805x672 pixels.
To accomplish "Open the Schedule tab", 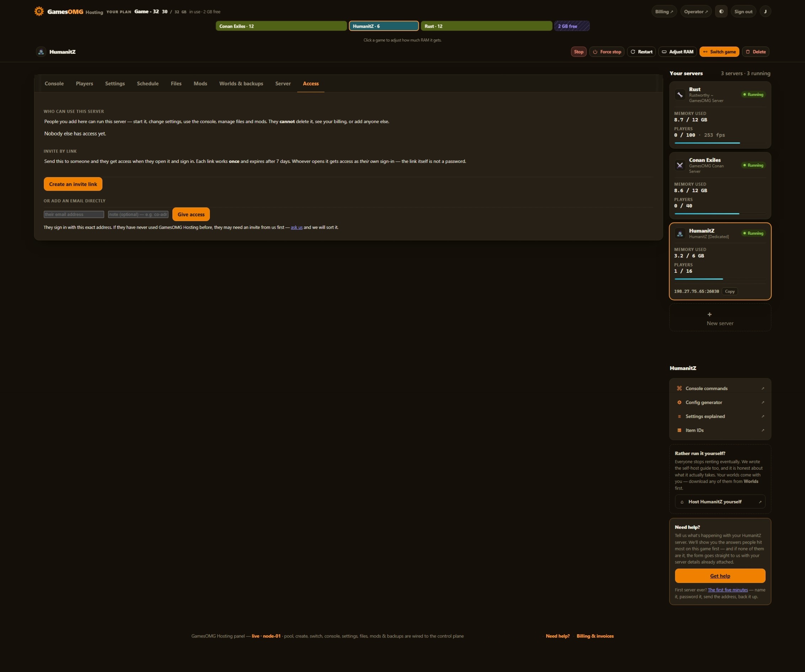I will point(148,84).
